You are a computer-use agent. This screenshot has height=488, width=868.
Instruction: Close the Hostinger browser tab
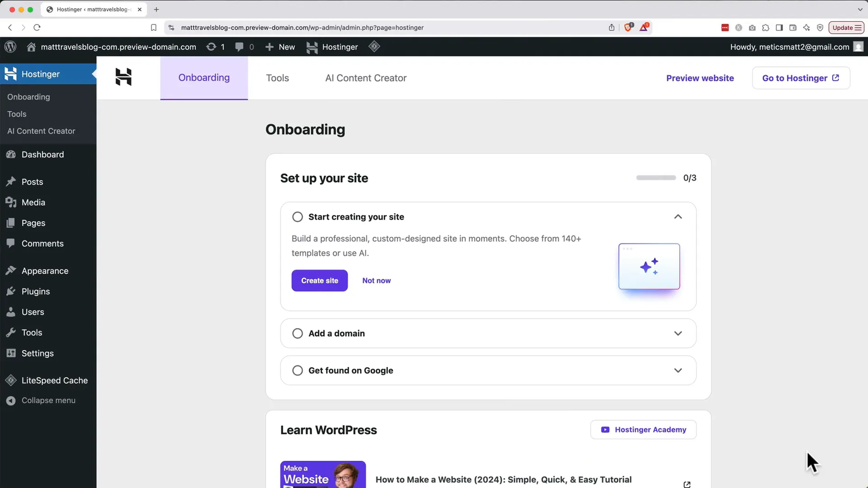(x=139, y=9)
